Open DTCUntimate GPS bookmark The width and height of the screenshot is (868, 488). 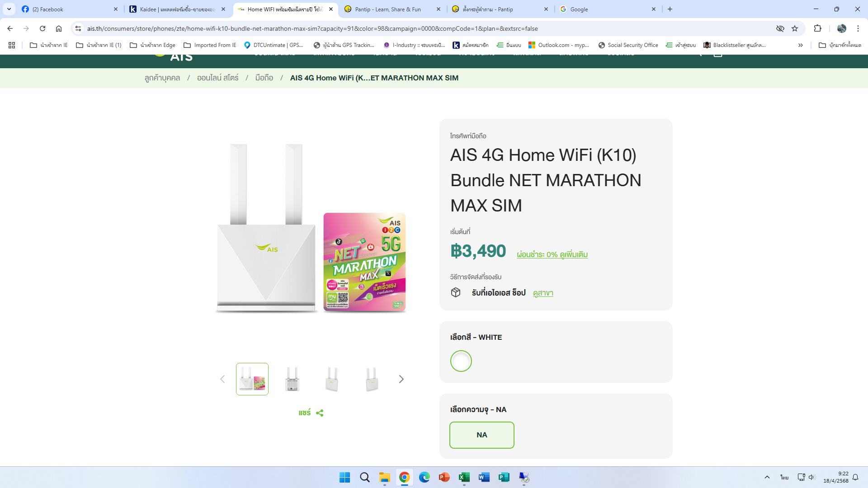tap(274, 45)
